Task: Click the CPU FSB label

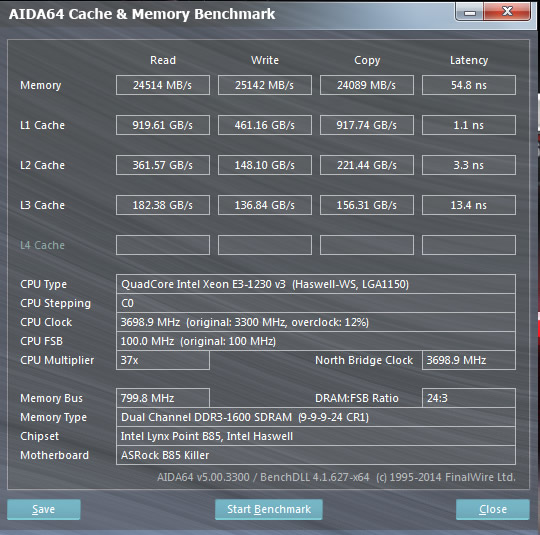Action: 41,341
